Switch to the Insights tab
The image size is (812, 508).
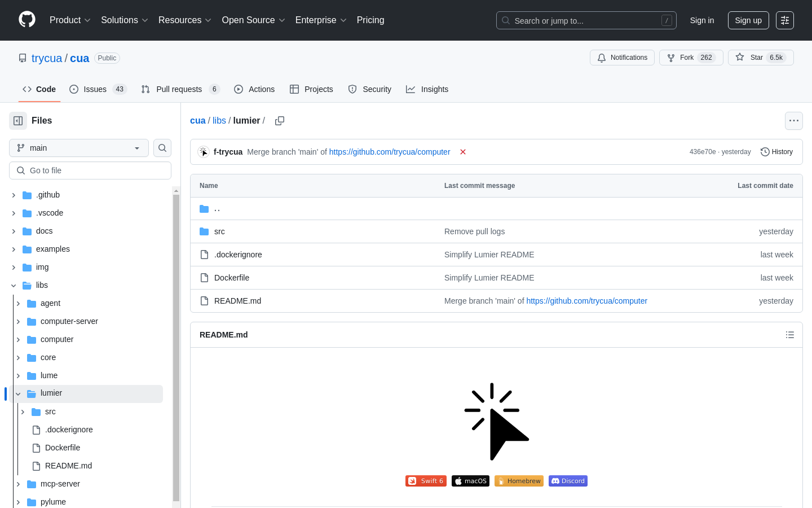coord(427,89)
